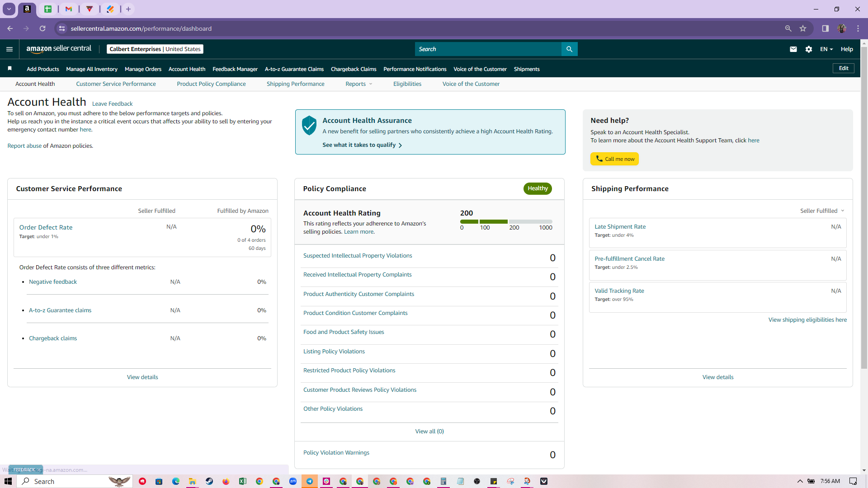Click the search magnifier button

pos(569,49)
